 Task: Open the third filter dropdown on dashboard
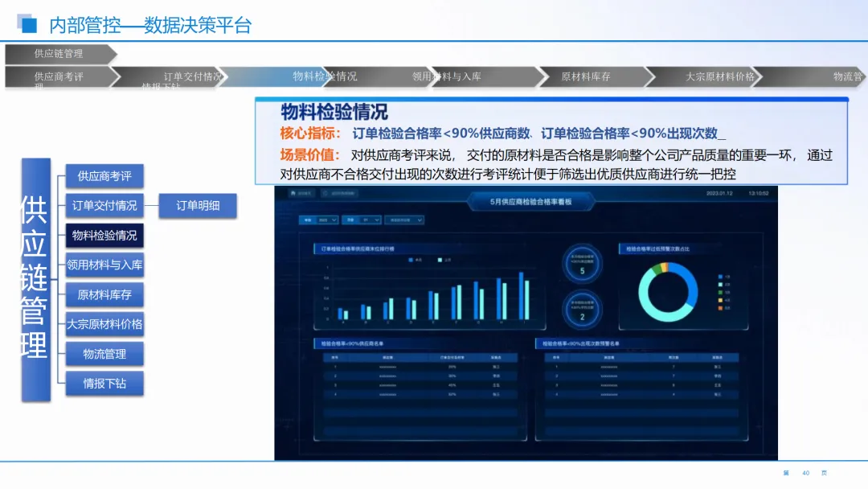click(x=404, y=220)
